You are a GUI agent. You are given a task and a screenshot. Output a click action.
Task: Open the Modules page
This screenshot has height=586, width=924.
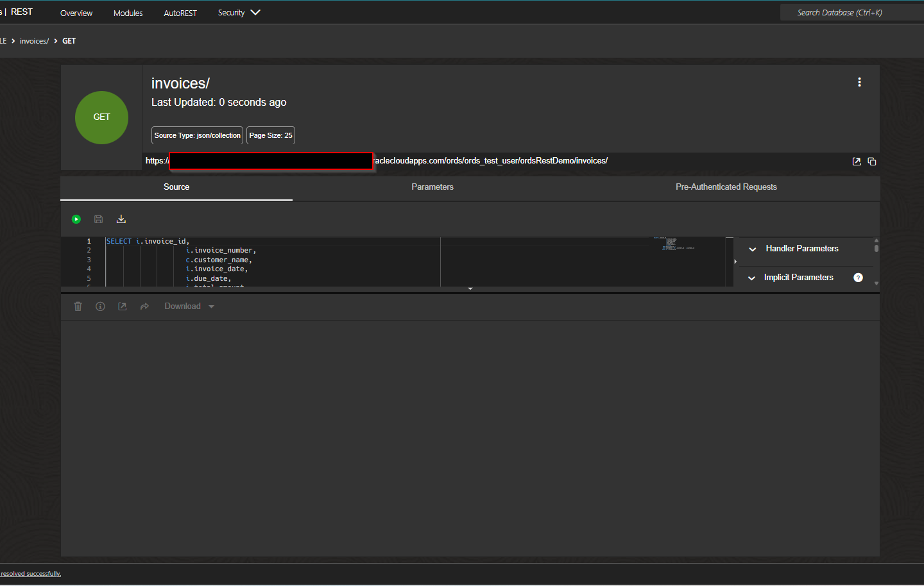[x=128, y=12]
